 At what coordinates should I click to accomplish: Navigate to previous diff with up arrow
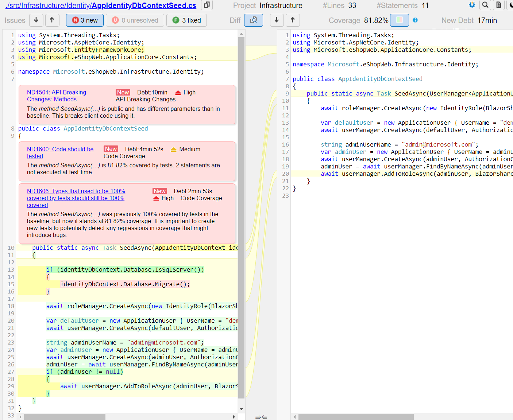tap(293, 20)
